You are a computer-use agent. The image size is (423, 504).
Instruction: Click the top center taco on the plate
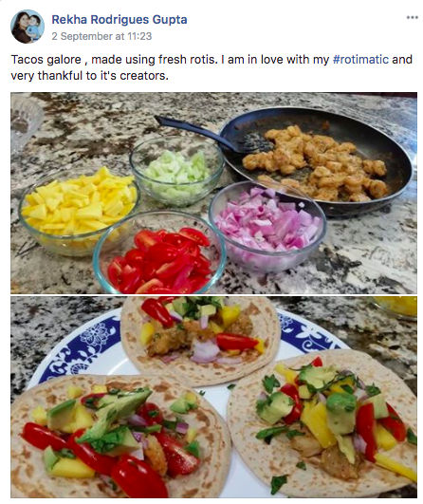tap(201, 339)
